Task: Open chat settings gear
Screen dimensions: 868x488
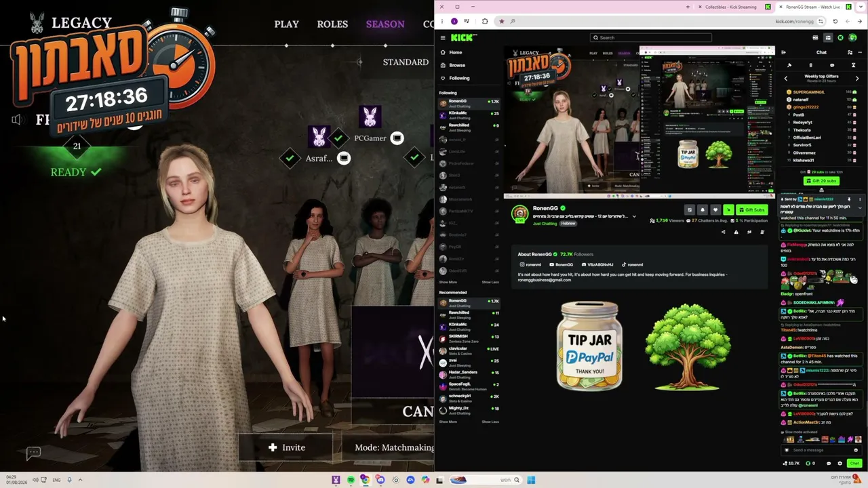Action: click(840, 464)
